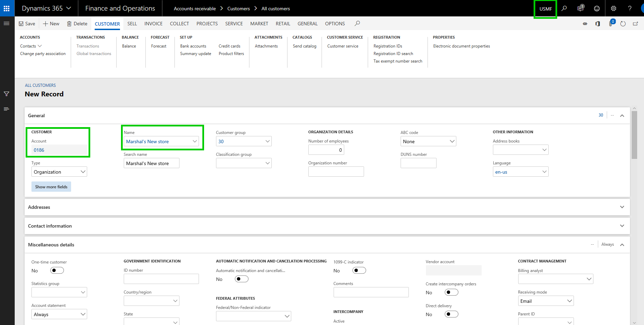Click the Show more fields button

[51, 187]
